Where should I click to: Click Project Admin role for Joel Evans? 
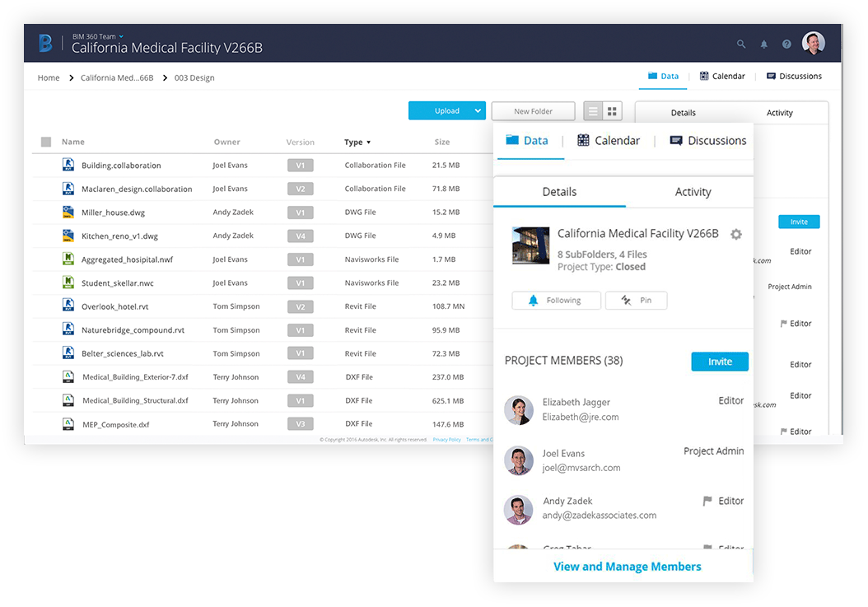[713, 451]
